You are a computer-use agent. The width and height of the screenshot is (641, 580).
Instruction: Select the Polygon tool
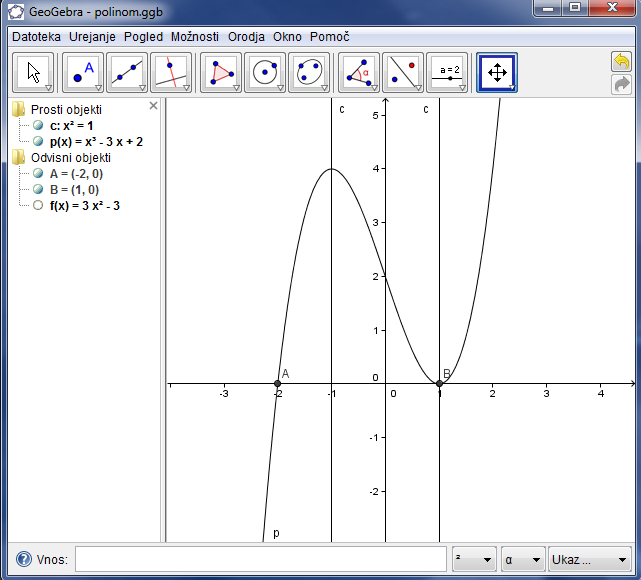(222, 73)
